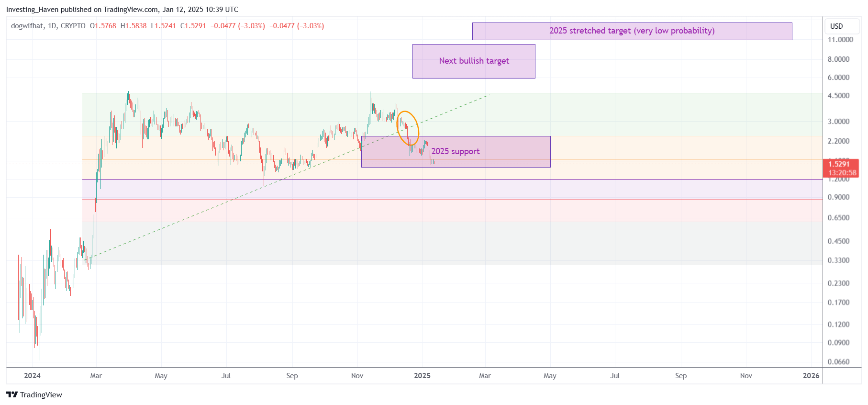Viewport: 868px width, 405px height.
Task: Click the '2025 support' label
Action: click(456, 151)
